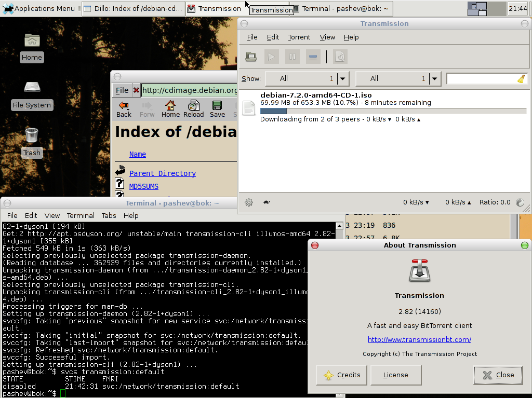Start the torrent with the play button
Viewport: 532px width, 398px height.
271,57
